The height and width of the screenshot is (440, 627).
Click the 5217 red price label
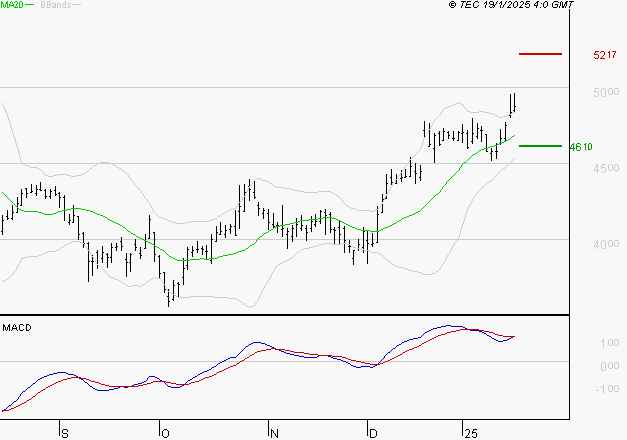tap(605, 55)
